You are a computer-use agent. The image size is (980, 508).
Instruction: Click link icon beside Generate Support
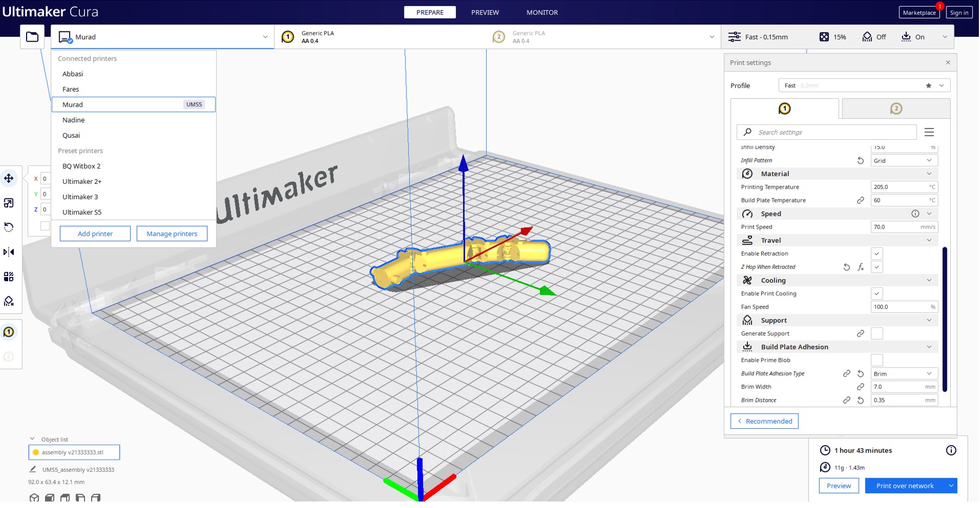click(861, 334)
